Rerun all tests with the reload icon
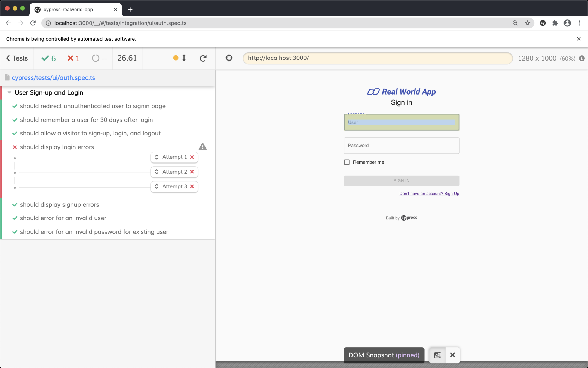Image resolution: width=588 pixels, height=368 pixels. coord(203,58)
